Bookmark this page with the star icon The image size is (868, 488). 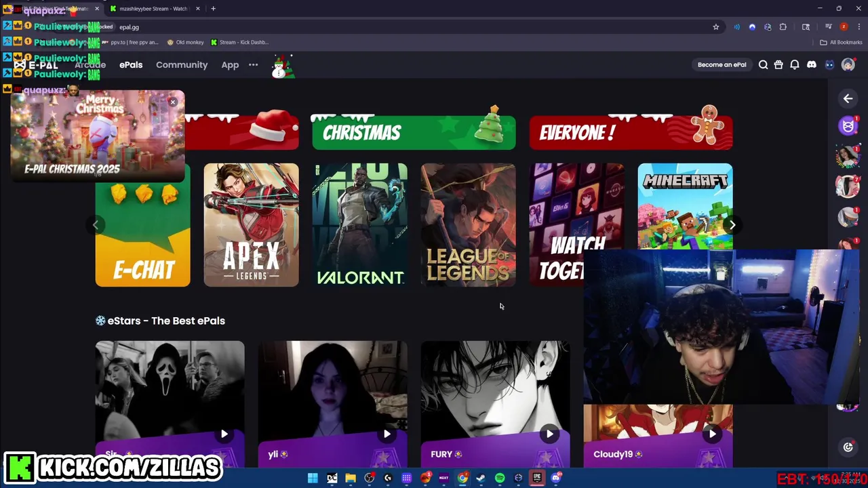coord(715,27)
